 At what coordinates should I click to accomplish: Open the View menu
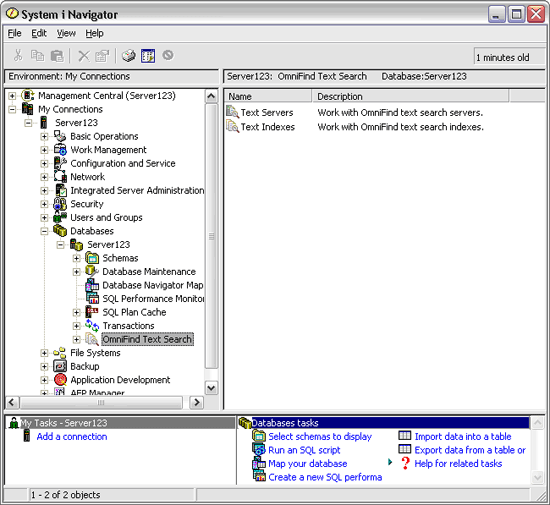coord(66,33)
